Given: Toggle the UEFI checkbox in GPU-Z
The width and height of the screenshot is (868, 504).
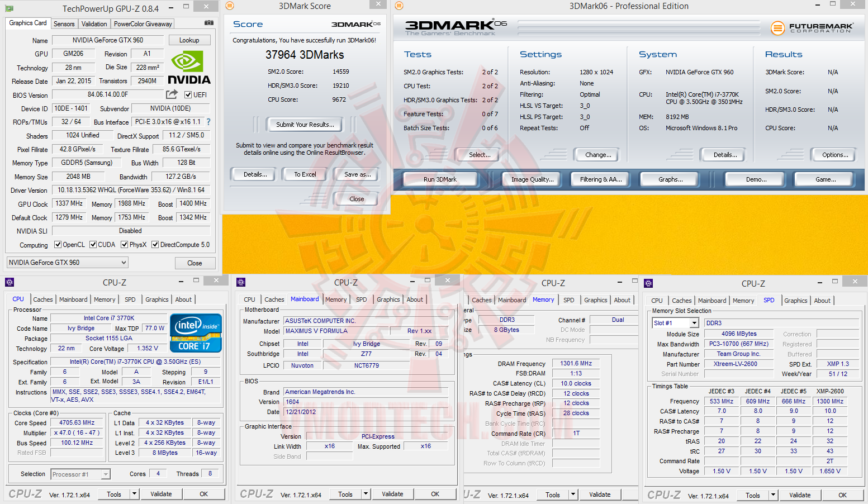Looking at the screenshot, I should coord(188,95).
